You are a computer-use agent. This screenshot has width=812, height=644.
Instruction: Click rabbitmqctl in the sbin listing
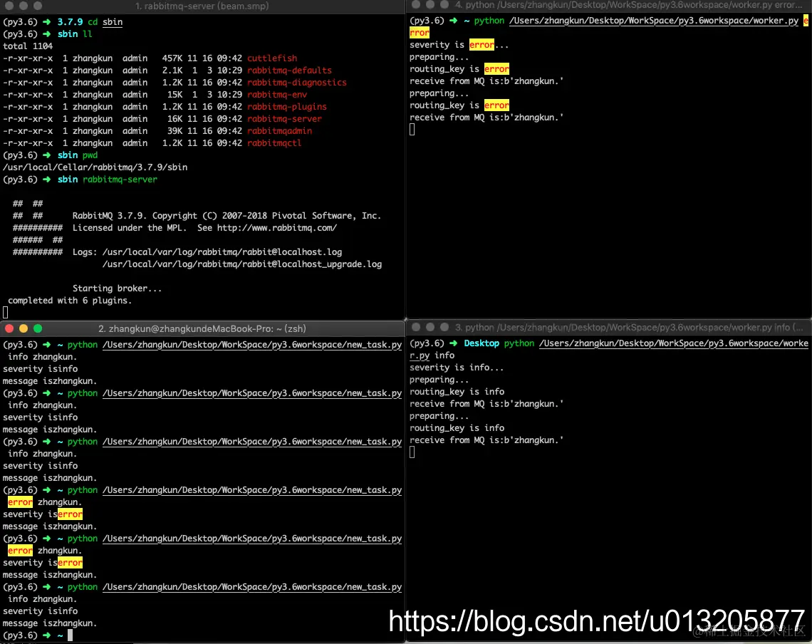[x=274, y=143]
